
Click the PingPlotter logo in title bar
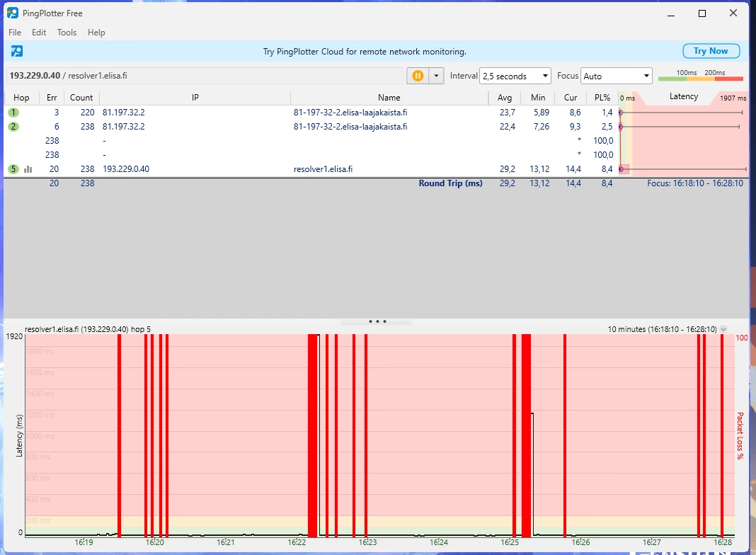coord(13,13)
